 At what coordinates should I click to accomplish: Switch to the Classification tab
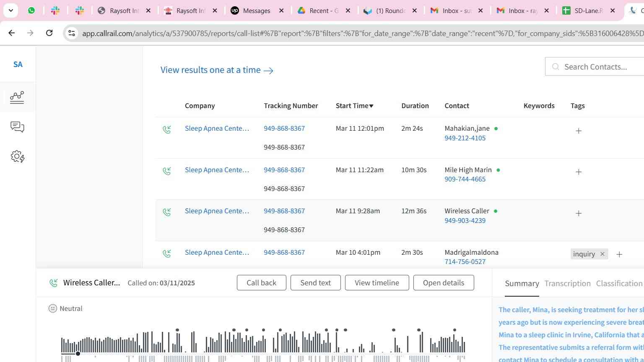click(619, 284)
